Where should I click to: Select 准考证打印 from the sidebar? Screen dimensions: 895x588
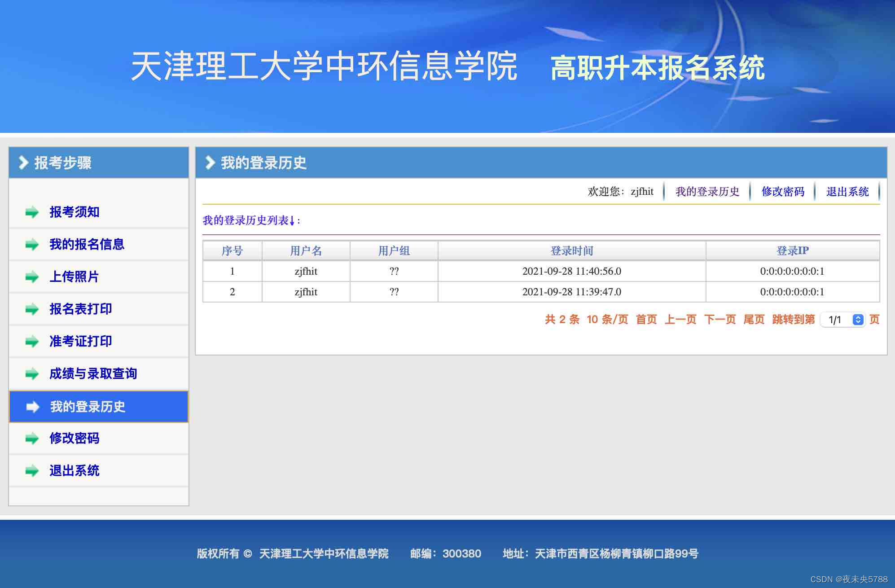[81, 341]
